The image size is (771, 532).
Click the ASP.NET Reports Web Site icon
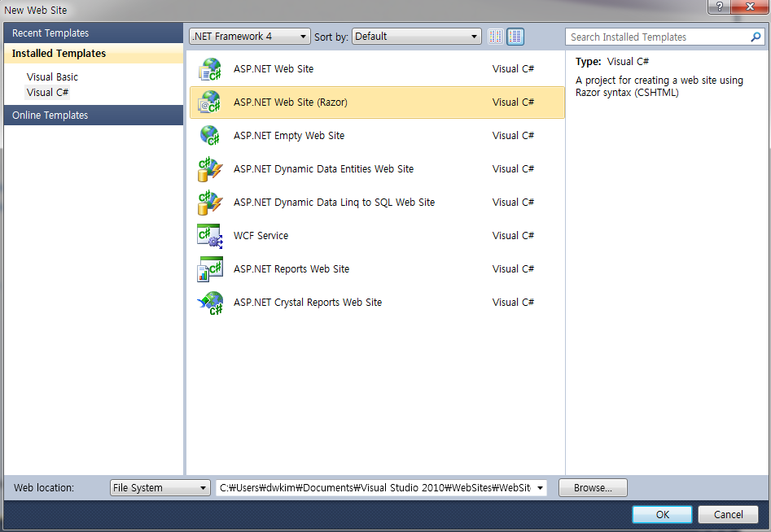click(x=210, y=269)
